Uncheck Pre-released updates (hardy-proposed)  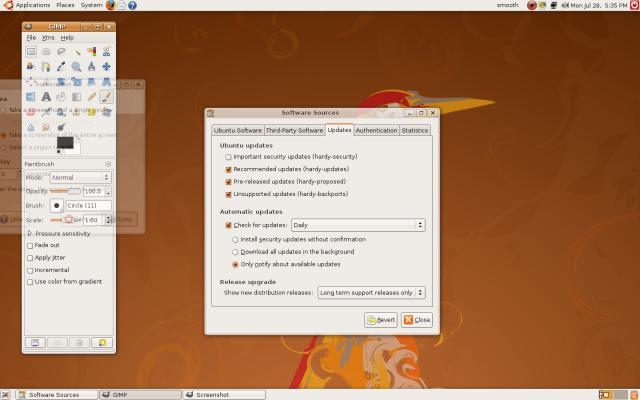pos(228,182)
